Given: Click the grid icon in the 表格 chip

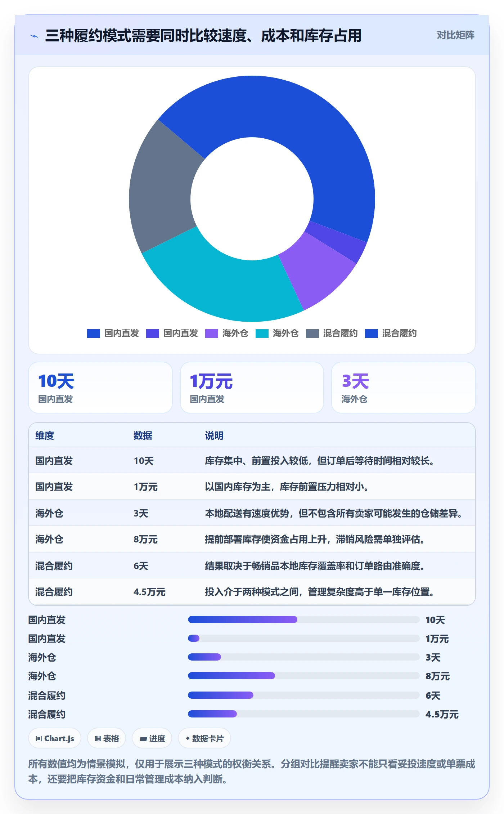Looking at the screenshot, I should click(x=98, y=739).
